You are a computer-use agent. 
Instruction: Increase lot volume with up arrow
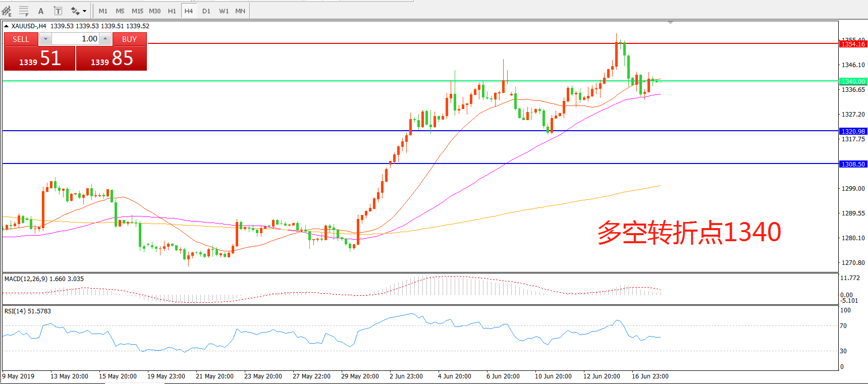105,39
